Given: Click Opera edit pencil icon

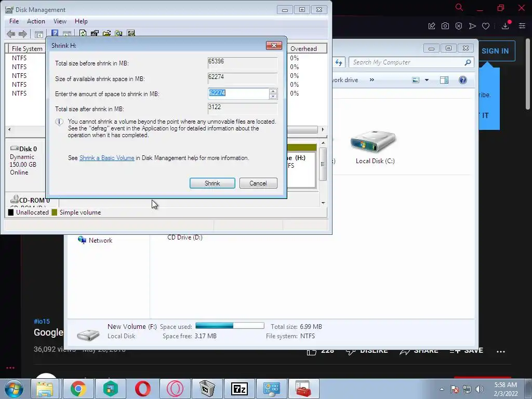Looking at the screenshot, I should (432, 26).
